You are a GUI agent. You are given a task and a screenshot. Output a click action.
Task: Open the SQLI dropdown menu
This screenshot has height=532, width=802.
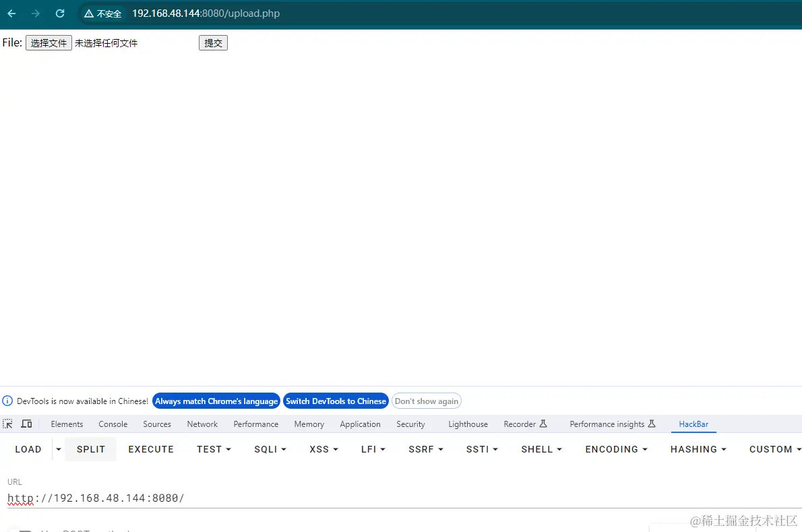(270, 449)
